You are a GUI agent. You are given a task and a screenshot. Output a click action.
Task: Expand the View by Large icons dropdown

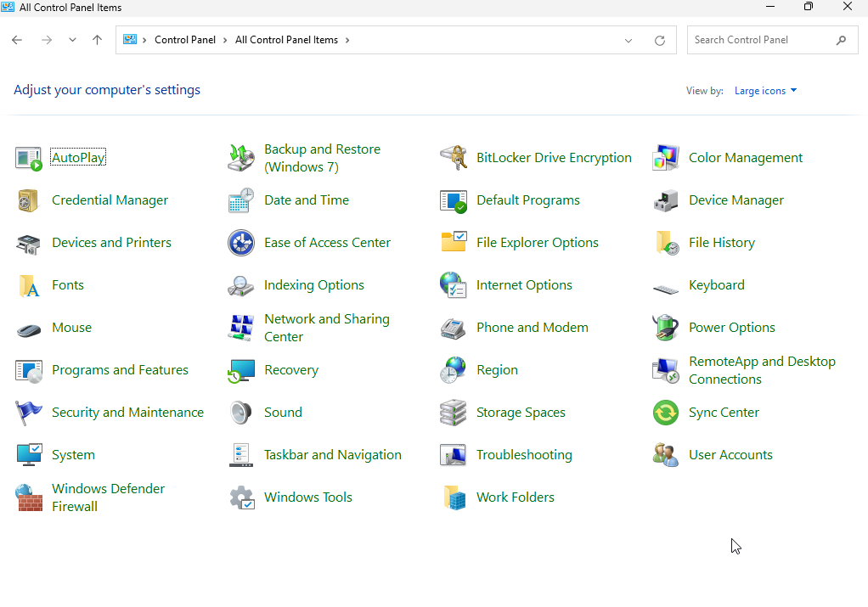point(765,91)
